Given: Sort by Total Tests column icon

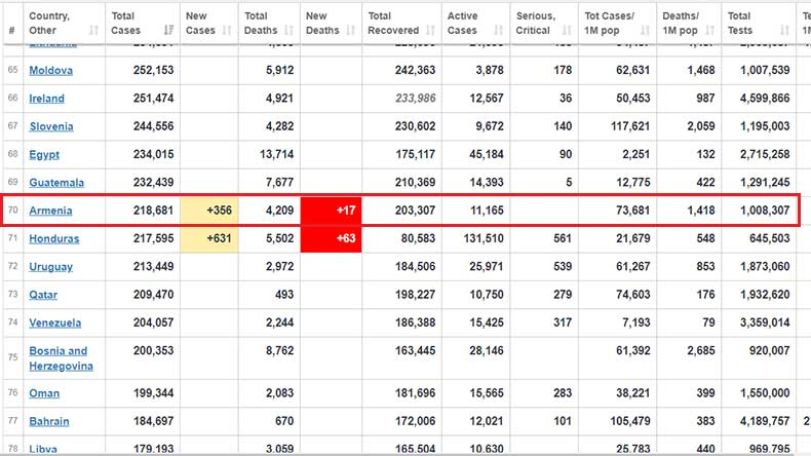Looking at the screenshot, I should click(x=785, y=31).
